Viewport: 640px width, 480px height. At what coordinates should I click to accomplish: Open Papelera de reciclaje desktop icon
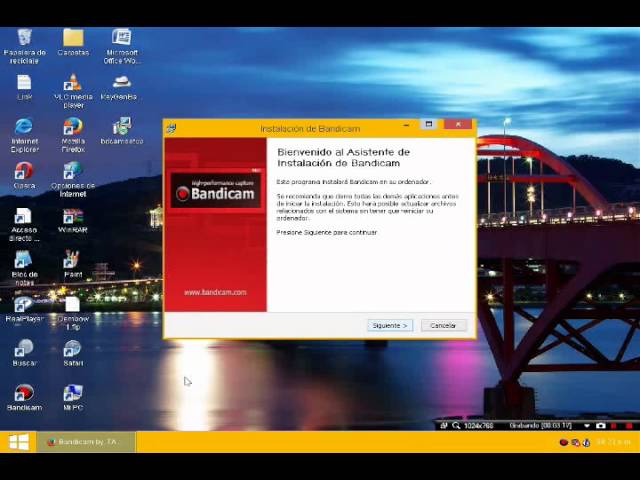(x=24, y=46)
